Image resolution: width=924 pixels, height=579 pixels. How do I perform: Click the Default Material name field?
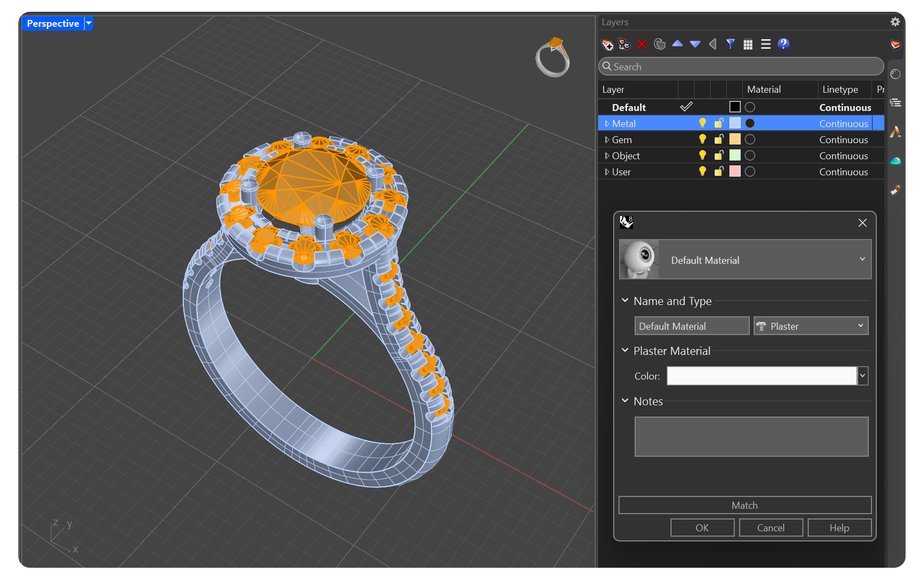pyautogui.click(x=692, y=326)
